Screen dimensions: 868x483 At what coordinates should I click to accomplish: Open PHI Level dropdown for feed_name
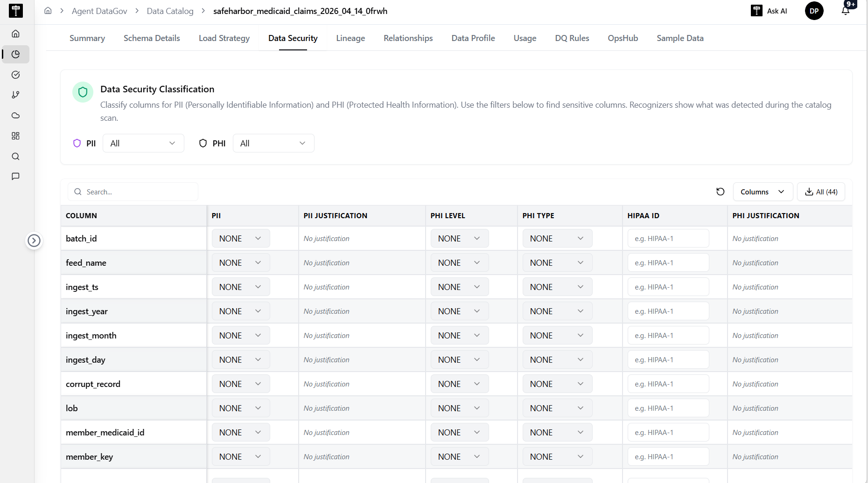point(459,262)
